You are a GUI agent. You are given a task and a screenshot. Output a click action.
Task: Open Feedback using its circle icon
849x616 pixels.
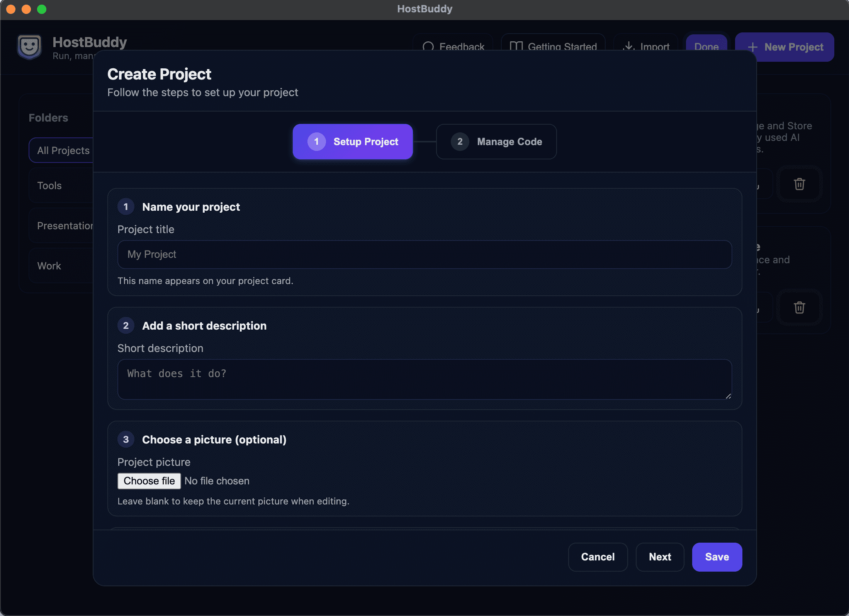(x=429, y=47)
